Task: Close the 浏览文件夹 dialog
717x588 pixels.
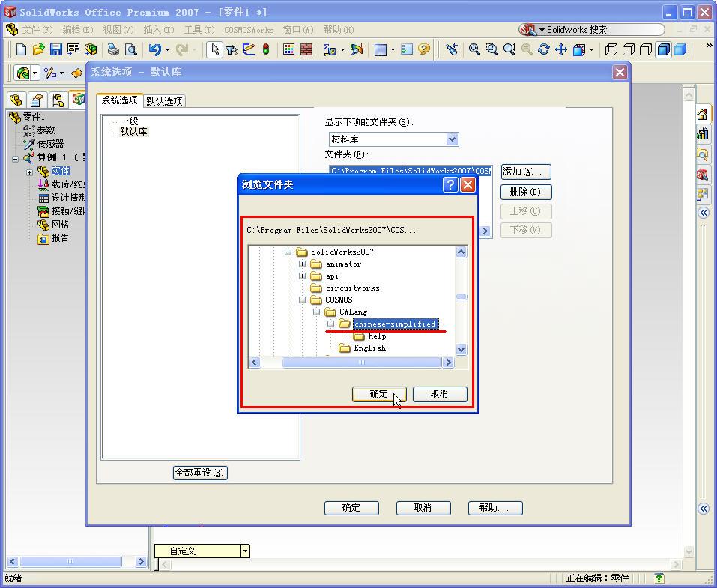Action: coord(468,185)
